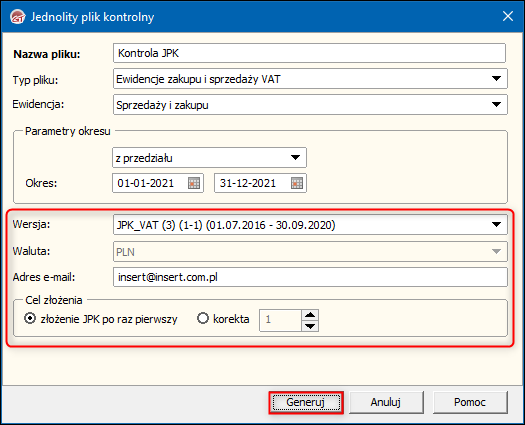This screenshot has width=525, height=425.
Task: Click the Anuluj button
Action: (x=386, y=402)
